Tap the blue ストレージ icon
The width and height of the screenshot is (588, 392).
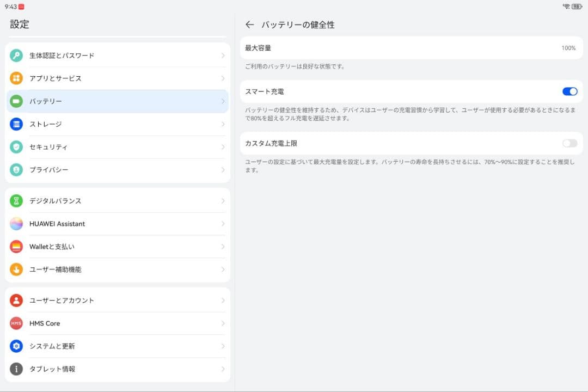click(x=16, y=124)
